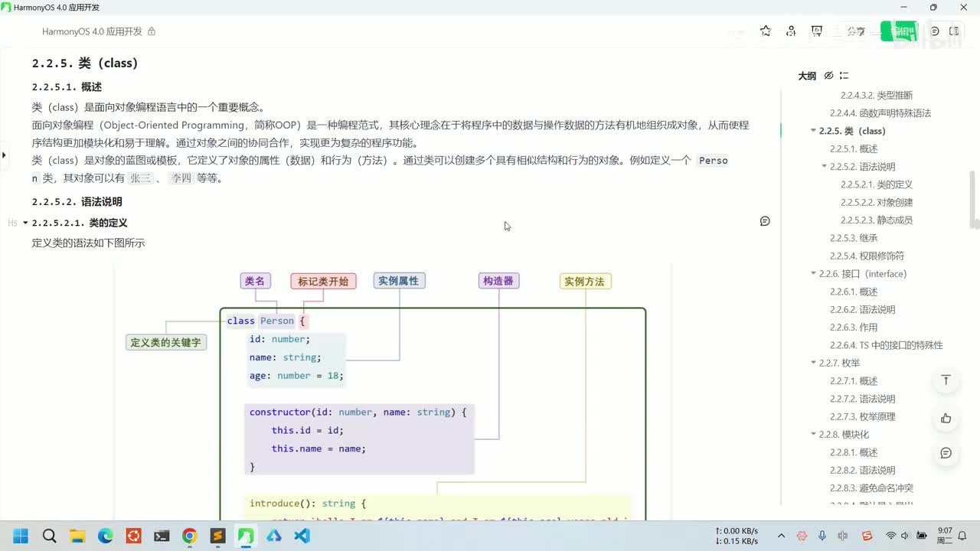This screenshot has width=980, height=551.
Task: Star this document with the favorite icon
Action: pos(766,31)
